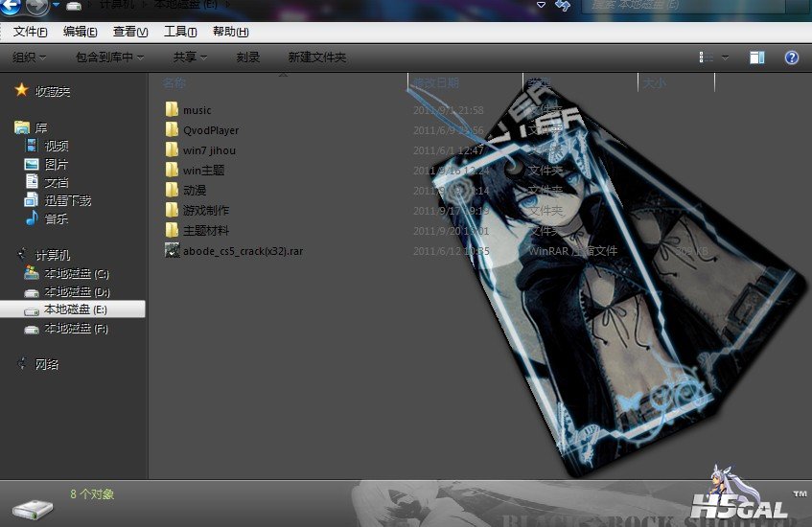Open the view options dropdown arrow
Screen dimensions: 812x527
pos(725,57)
